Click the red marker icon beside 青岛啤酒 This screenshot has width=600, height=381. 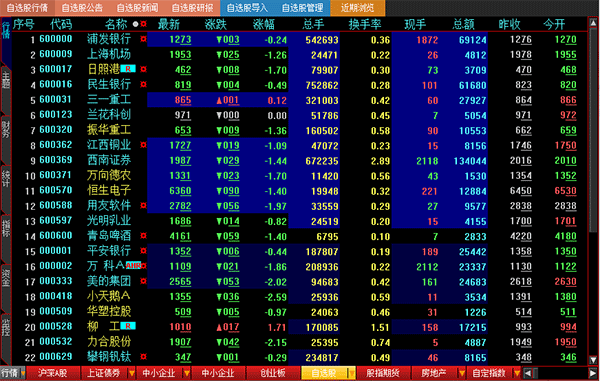click(x=143, y=236)
